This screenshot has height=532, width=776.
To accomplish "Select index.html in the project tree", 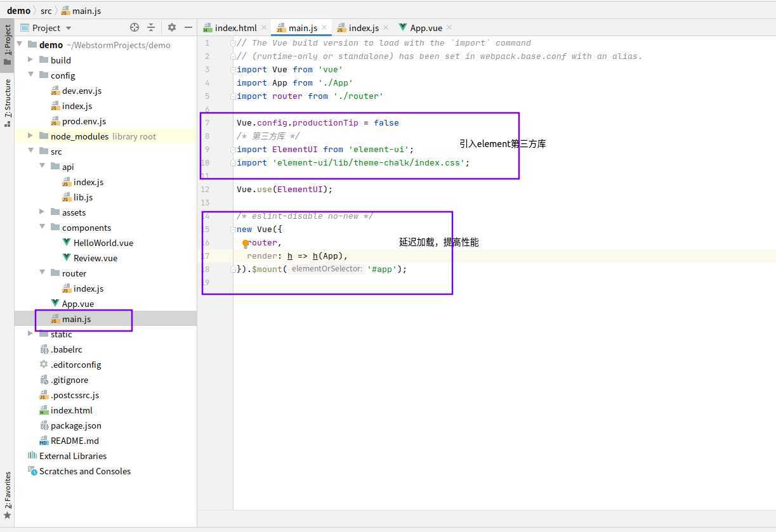I will click(x=72, y=410).
